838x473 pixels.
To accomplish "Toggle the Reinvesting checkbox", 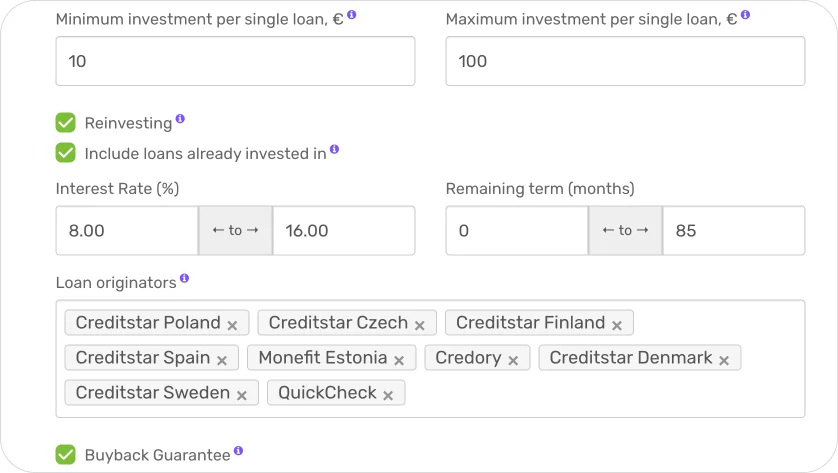I will click(x=66, y=122).
